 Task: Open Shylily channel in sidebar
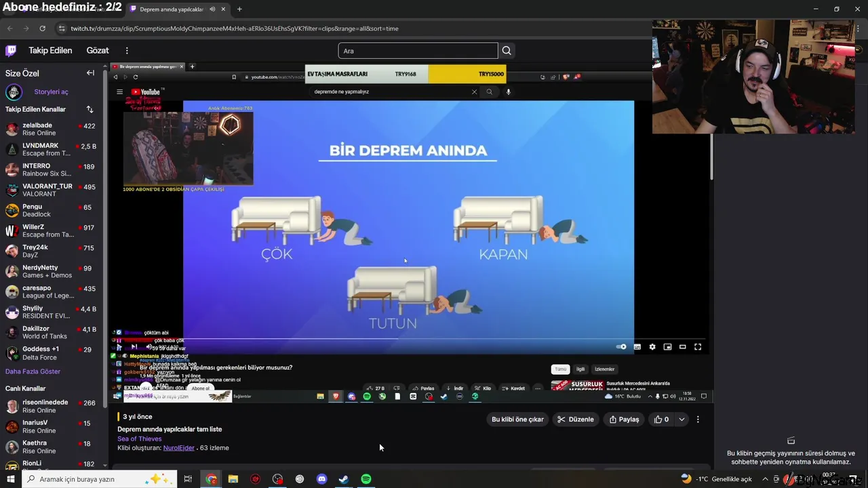click(x=52, y=312)
